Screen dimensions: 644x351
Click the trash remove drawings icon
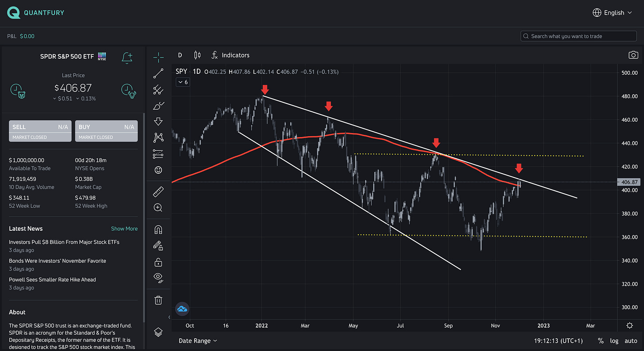pos(158,300)
